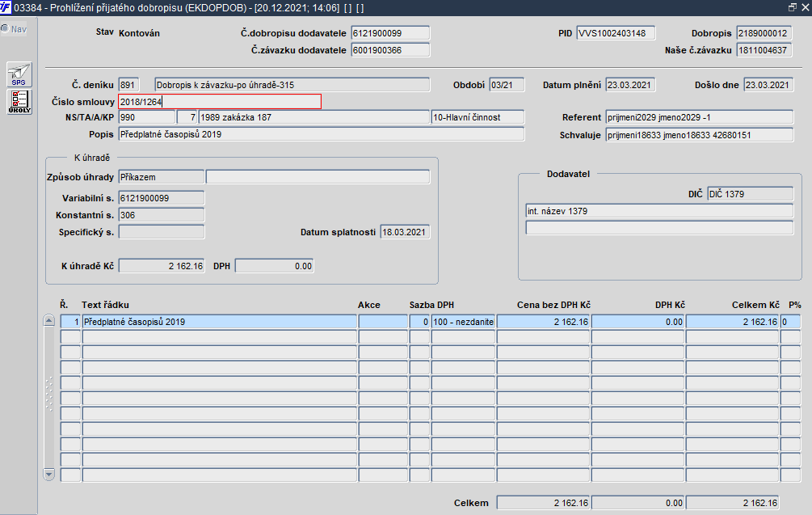Toggle the Nav radio button
This screenshot has height=515, width=812.
coord(5,28)
